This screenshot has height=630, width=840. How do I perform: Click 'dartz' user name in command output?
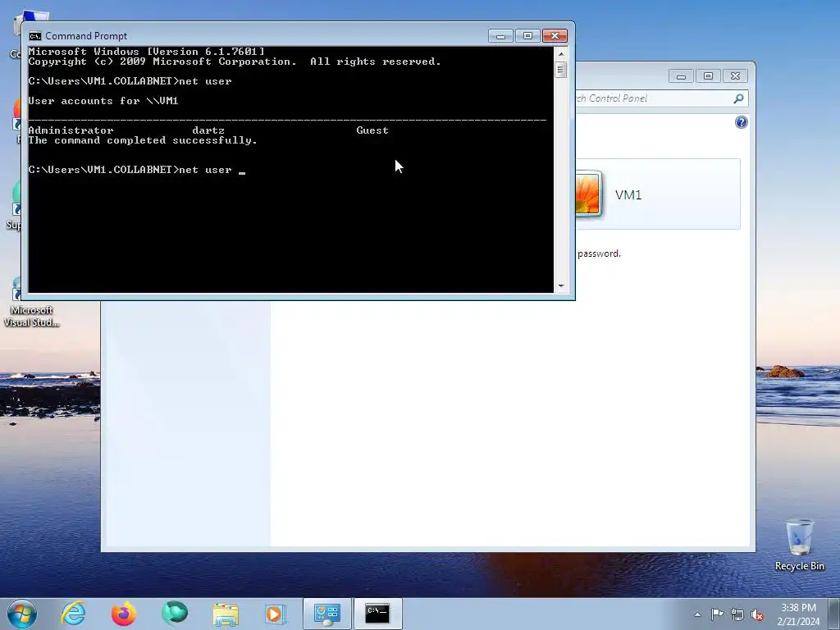[x=208, y=130]
